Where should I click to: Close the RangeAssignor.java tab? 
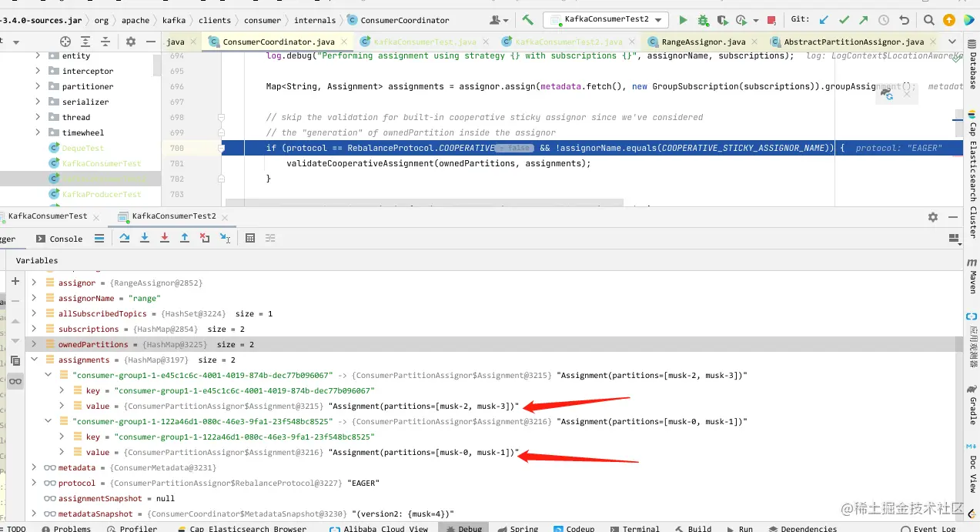[755, 42]
